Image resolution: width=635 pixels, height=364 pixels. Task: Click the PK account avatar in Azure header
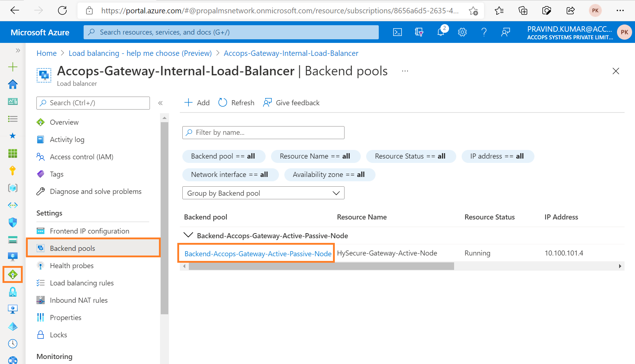click(625, 32)
